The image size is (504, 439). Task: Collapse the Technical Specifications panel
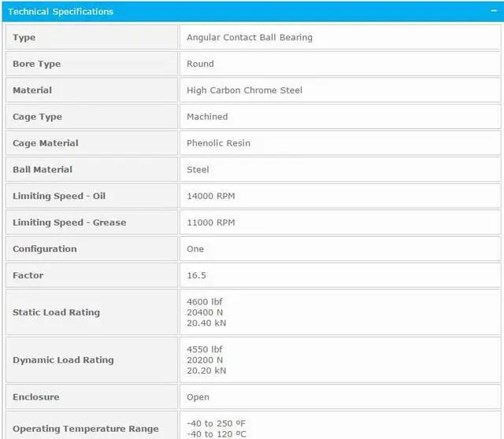click(494, 11)
